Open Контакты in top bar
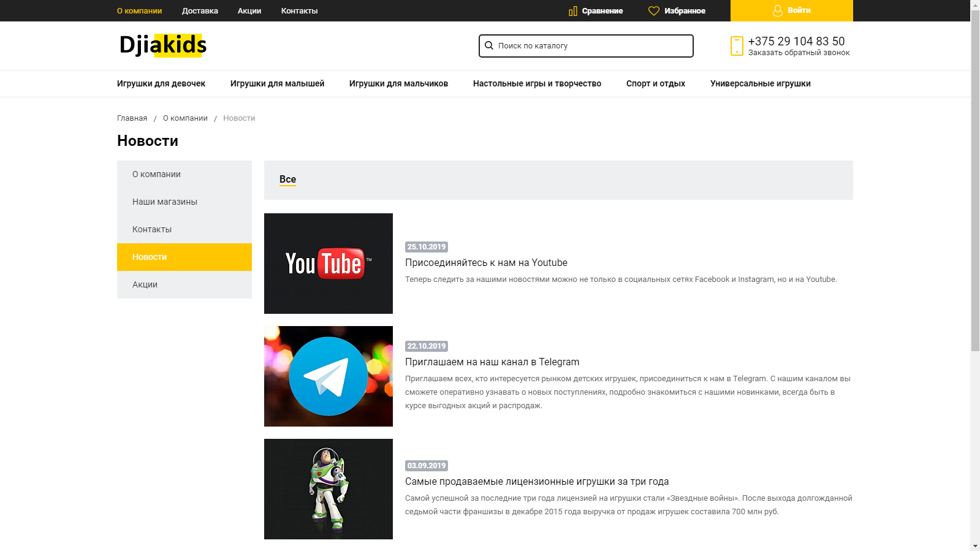The width and height of the screenshot is (980, 551). pyautogui.click(x=299, y=11)
